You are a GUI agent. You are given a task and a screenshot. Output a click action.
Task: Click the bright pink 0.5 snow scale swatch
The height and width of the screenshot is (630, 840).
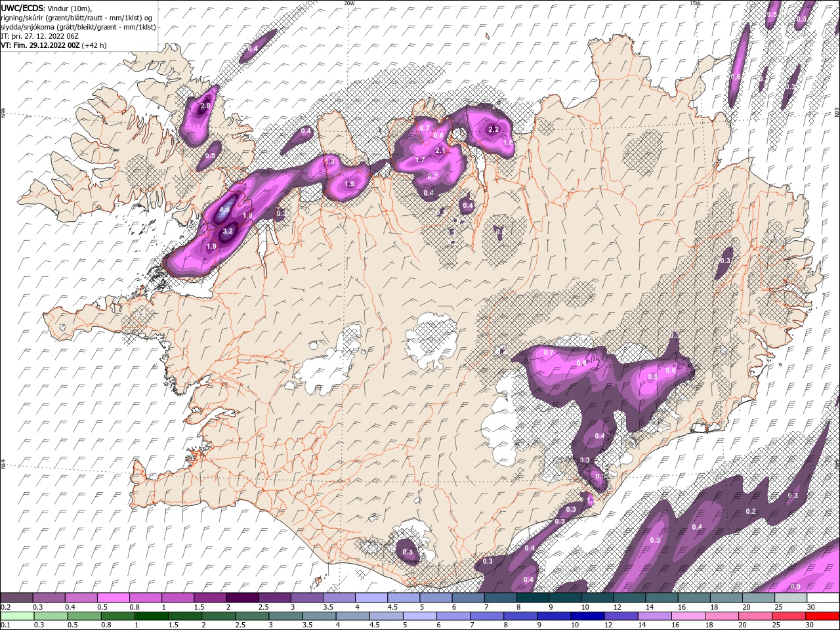pos(113,598)
